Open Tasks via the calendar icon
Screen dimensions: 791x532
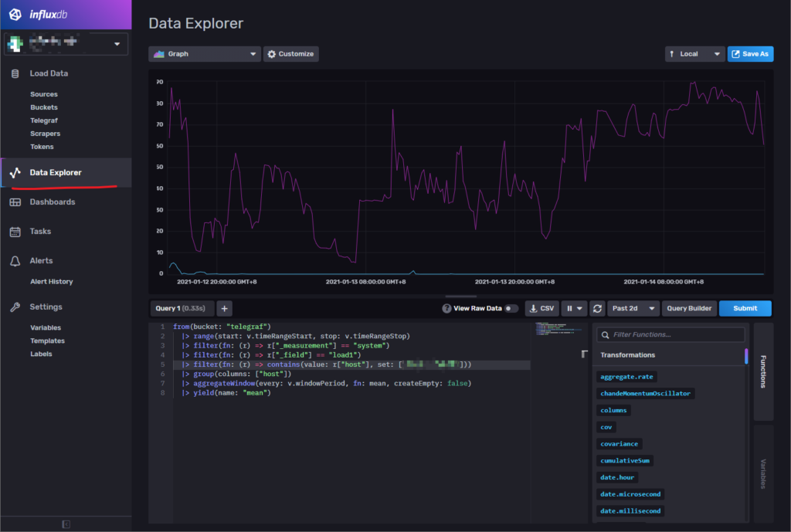pos(15,231)
